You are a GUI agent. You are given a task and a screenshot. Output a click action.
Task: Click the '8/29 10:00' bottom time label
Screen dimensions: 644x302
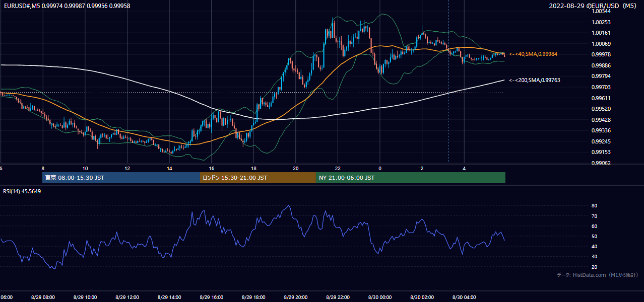point(85,297)
